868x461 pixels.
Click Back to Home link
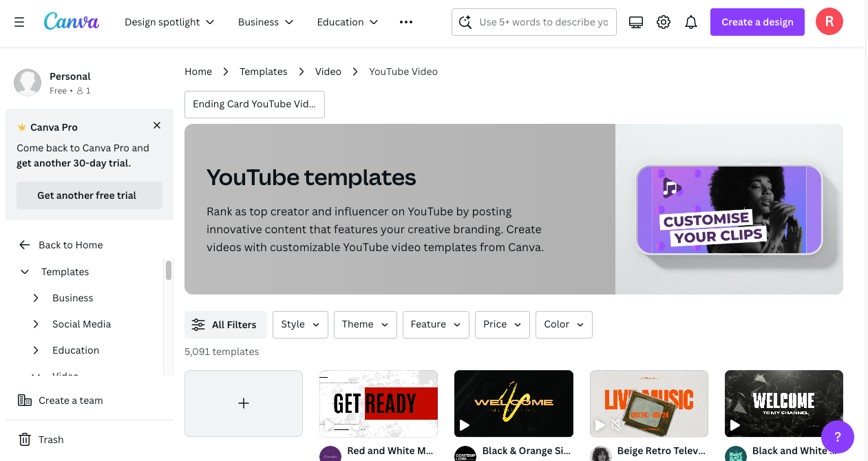71,245
